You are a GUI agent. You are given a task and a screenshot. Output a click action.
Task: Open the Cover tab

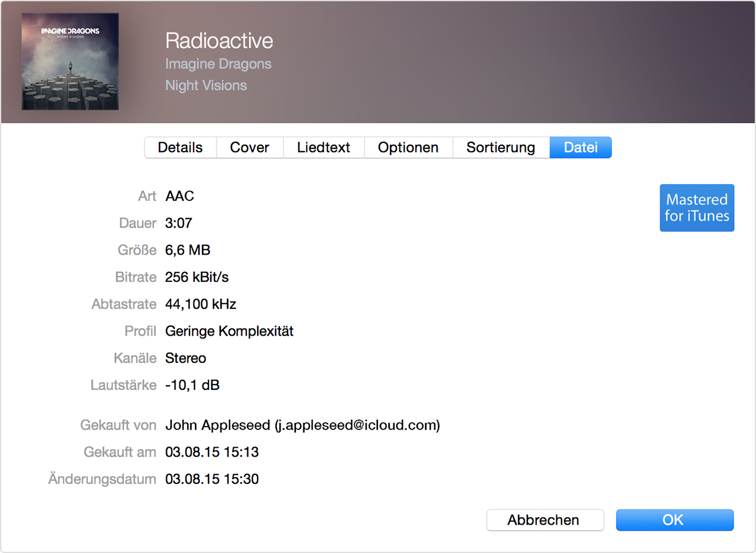pos(250,148)
